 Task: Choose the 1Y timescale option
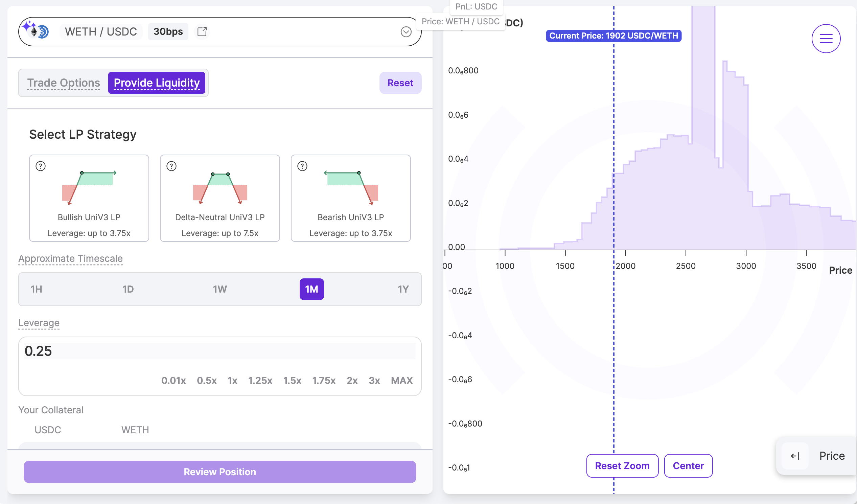pyautogui.click(x=403, y=289)
